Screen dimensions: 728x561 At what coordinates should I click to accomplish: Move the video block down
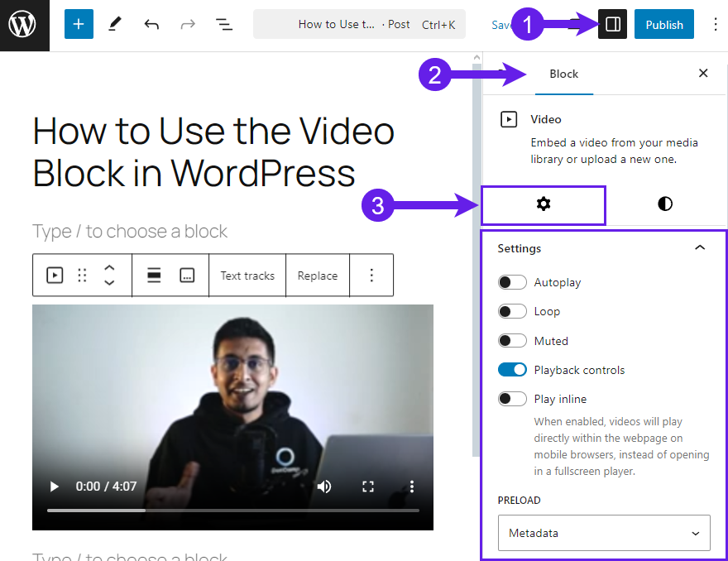(109, 282)
